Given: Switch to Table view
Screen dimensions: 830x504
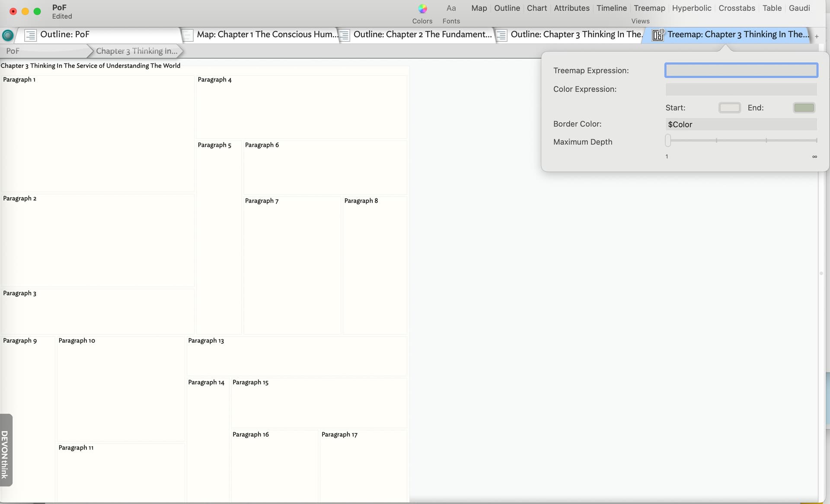Looking at the screenshot, I should coord(772,8).
